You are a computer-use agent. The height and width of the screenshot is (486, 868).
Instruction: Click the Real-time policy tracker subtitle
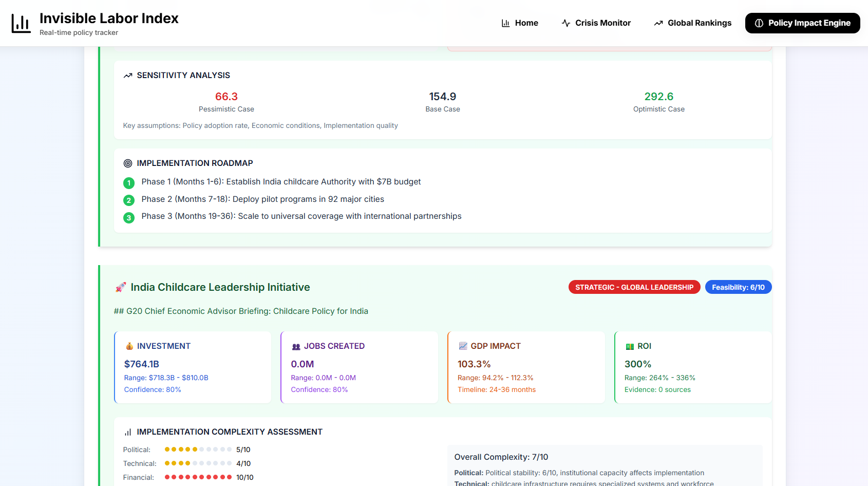click(79, 33)
